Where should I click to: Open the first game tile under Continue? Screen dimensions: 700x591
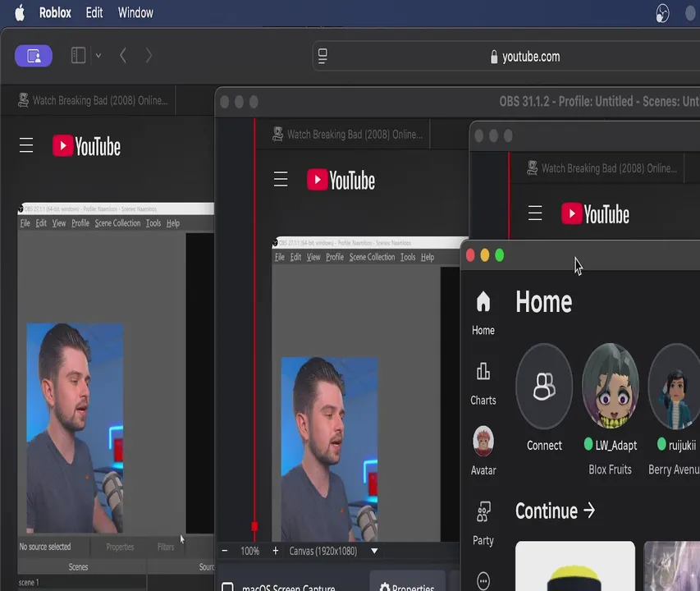tap(575, 566)
